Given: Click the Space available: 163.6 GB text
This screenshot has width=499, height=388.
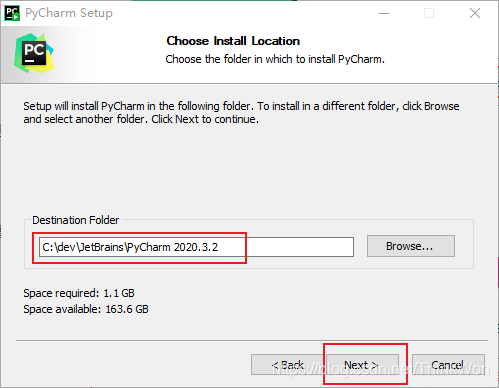Looking at the screenshot, I should pyautogui.click(x=86, y=309).
